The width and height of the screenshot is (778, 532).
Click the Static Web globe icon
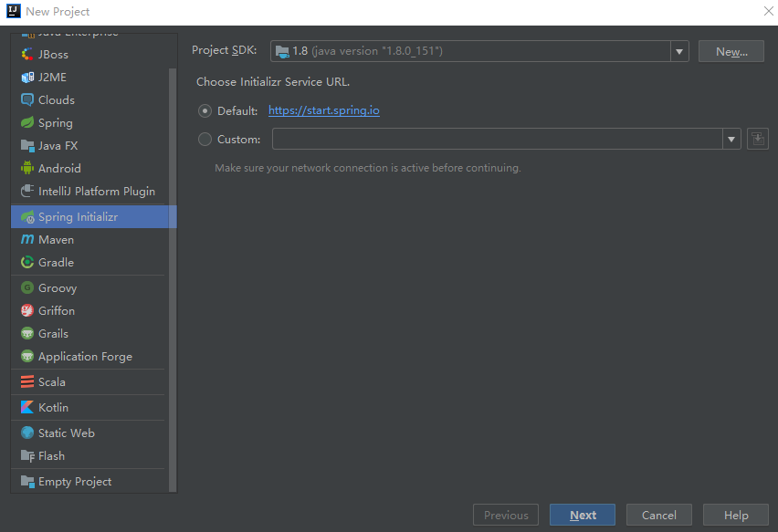tap(27, 433)
